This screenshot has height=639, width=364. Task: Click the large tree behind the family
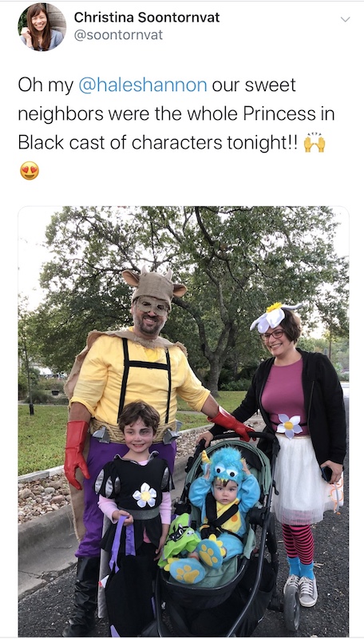[192, 293]
